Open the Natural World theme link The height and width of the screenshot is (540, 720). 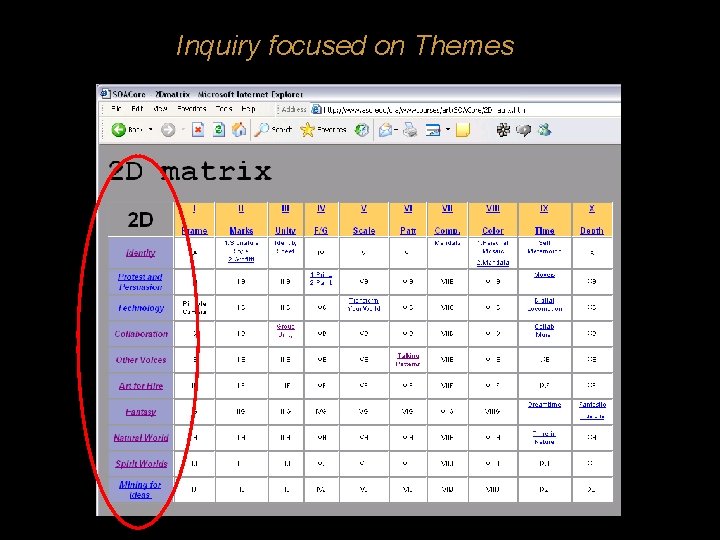(x=141, y=438)
